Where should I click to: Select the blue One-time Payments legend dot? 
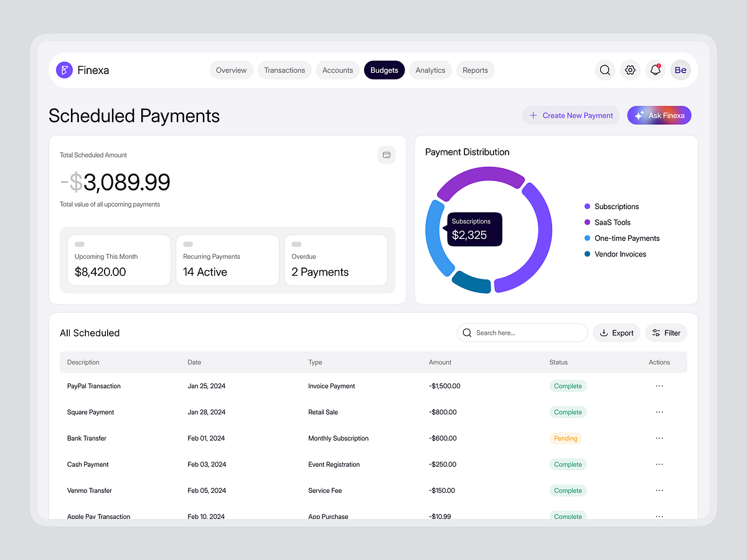586,238
